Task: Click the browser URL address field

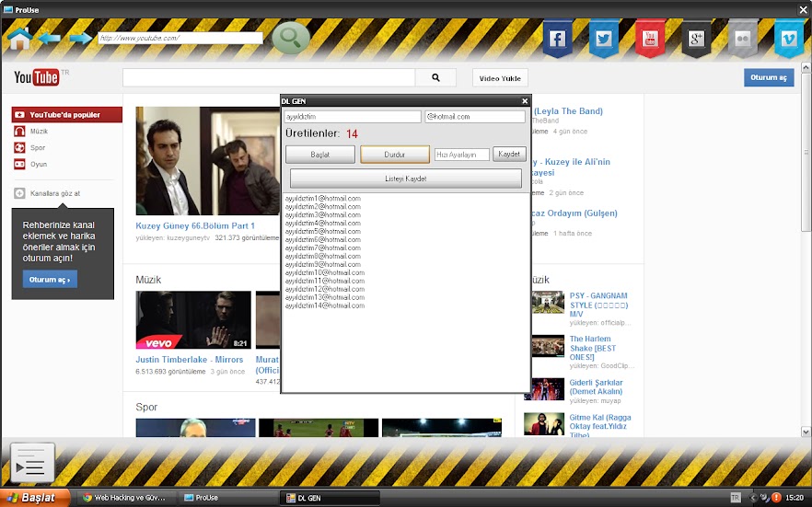Action: pos(180,38)
